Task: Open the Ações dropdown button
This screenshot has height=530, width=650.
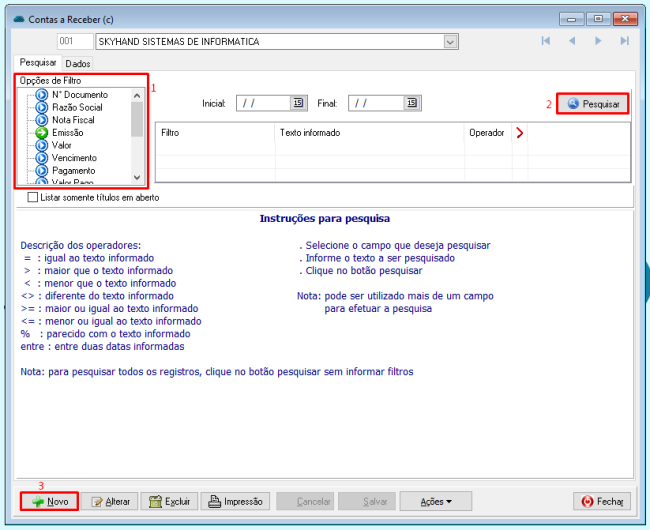Action: point(444,501)
